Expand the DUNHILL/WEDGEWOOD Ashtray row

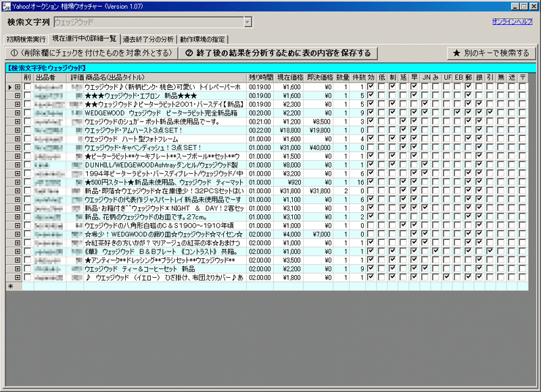pos(18,164)
